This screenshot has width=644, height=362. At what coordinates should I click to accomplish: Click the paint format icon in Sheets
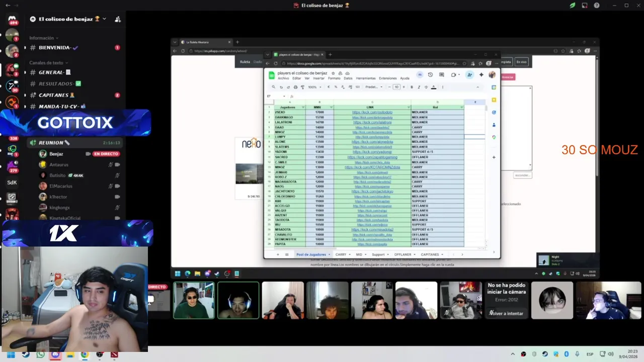(x=302, y=87)
